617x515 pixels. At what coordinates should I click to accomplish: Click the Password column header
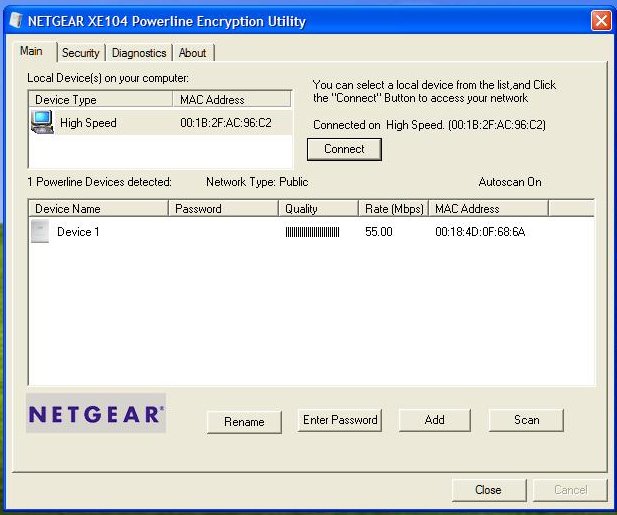coord(223,209)
